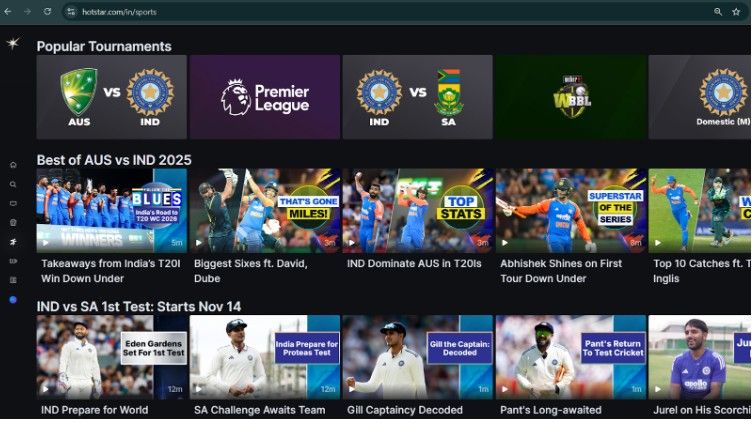Open the Biggest Sixes ft. David, Dube title
752x422 pixels.
point(251,271)
